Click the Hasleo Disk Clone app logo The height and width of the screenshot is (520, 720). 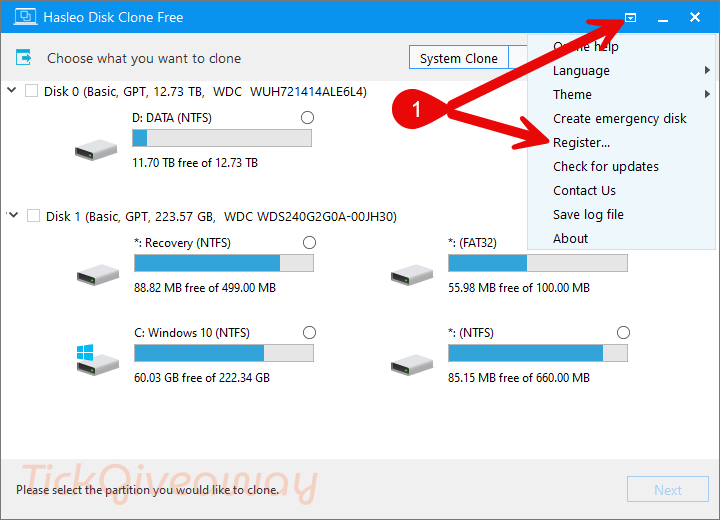tap(25, 17)
